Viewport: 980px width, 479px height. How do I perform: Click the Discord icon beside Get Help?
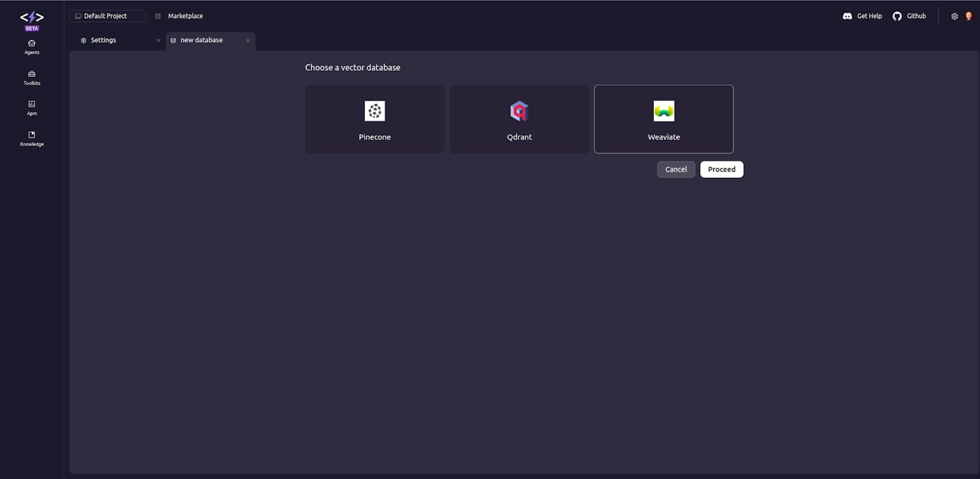(847, 16)
